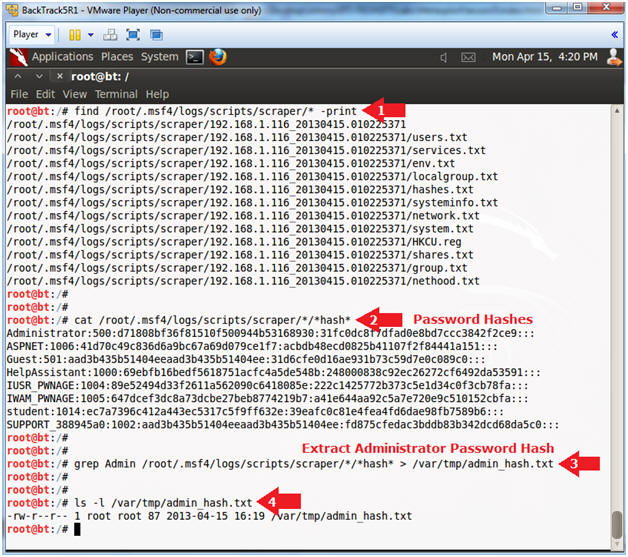Open the terminal View menu

tap(74, 95)
